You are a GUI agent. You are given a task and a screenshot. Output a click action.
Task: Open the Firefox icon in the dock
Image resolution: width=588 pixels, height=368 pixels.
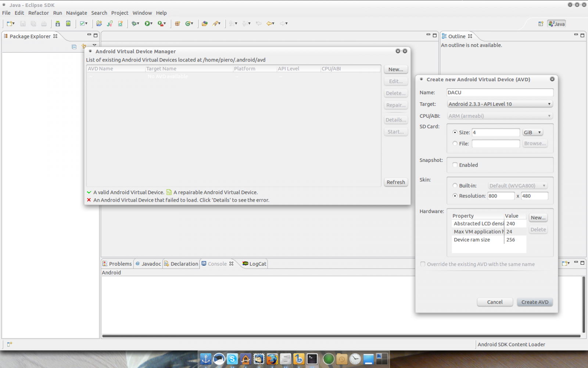click(272, 359)
